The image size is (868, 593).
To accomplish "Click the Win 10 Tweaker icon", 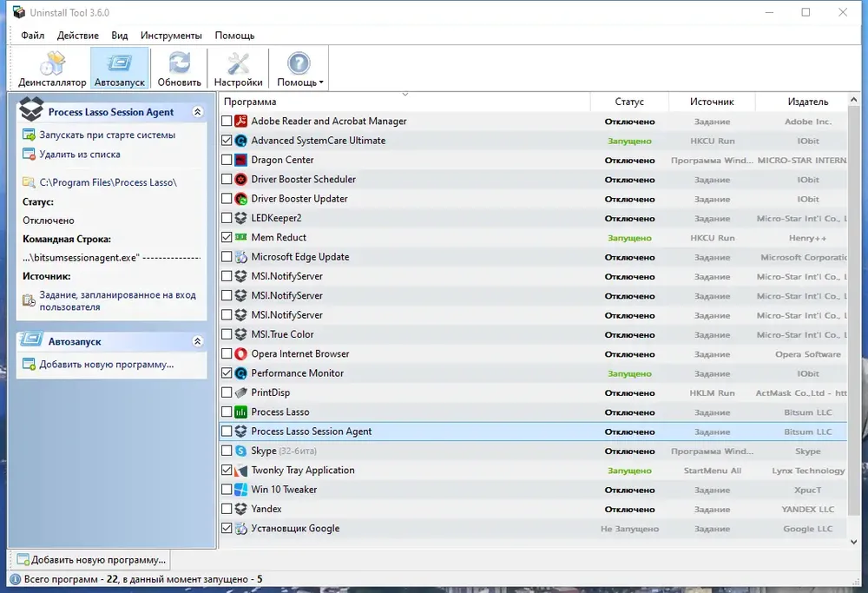I will 240,489.
